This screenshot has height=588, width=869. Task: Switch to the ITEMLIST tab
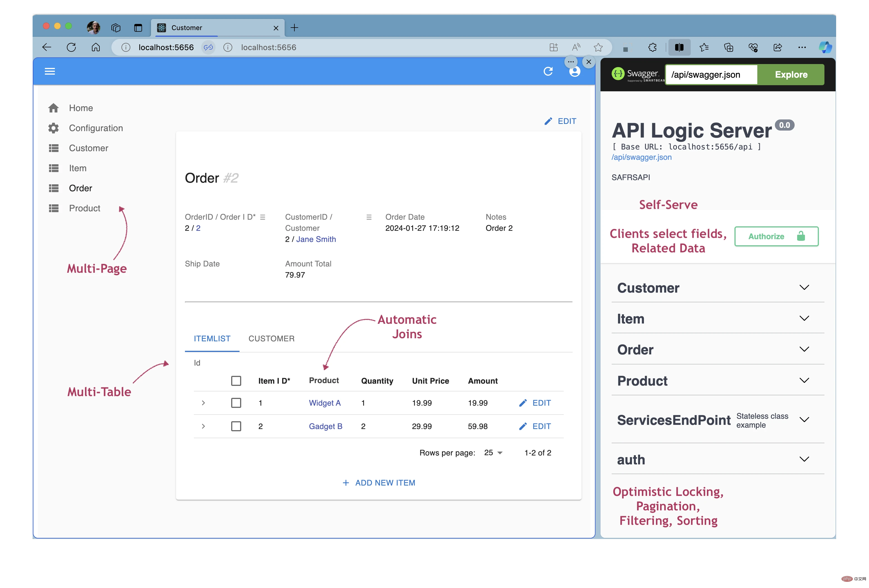212,339
